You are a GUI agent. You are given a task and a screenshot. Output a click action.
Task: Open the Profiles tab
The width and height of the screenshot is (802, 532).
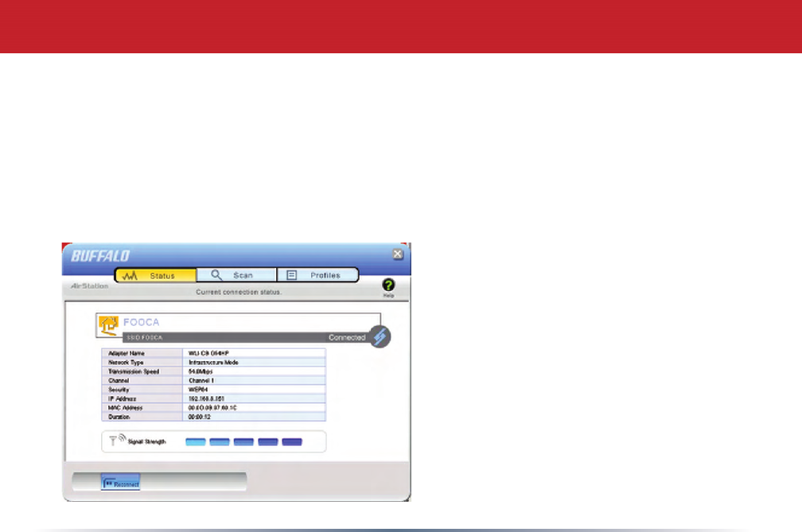tap(317, 275)
